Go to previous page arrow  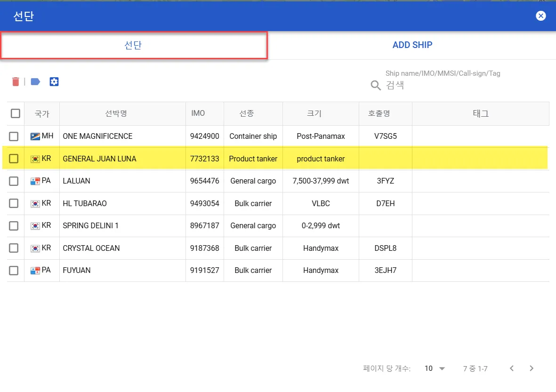tap(512, 368)
